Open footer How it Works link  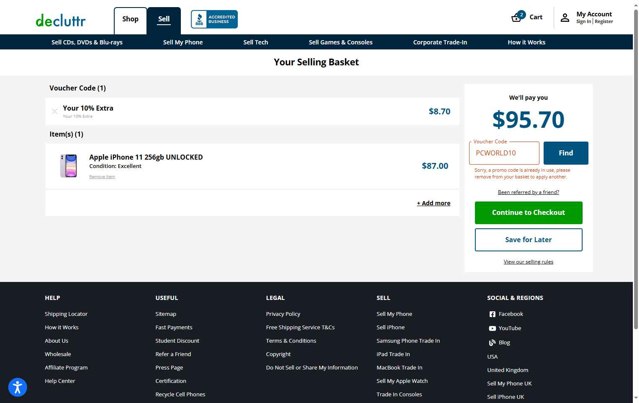(x=62, y=327)
